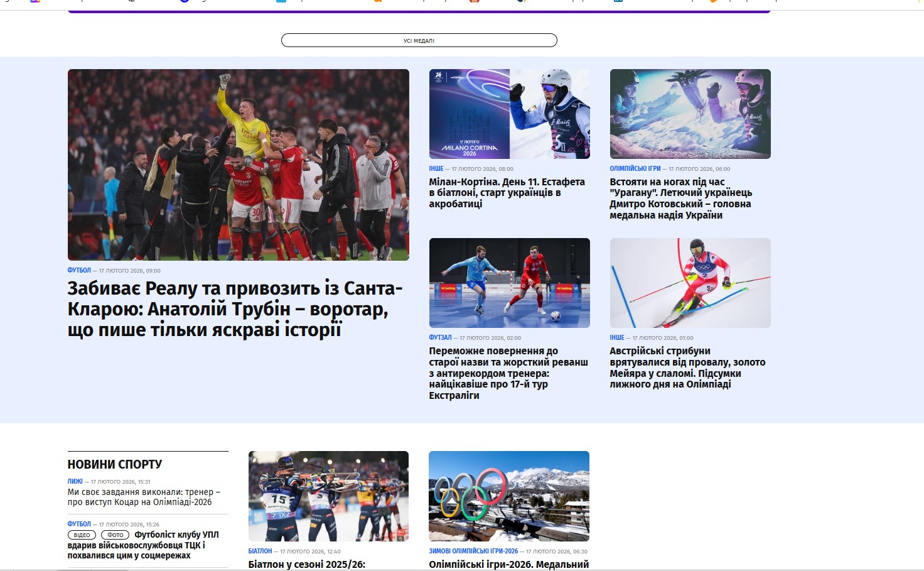Click 'ІНШЕ' tag above Австрійські стрибуни headline
Image resolution: width=924 pixels, height=571 pixels.
tap(617, 338)
